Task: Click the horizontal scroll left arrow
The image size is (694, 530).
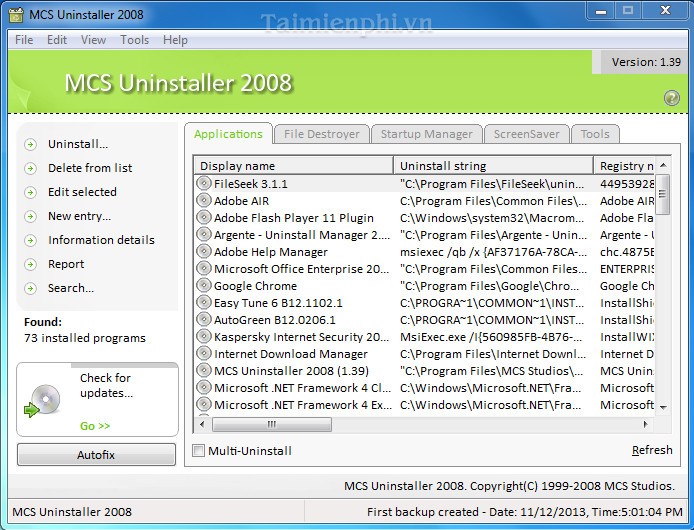Action: [x=202, y=424]
